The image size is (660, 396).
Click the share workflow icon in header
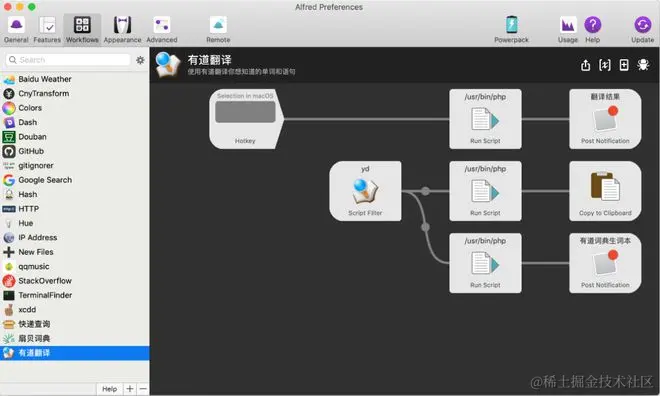pos(585,65)
